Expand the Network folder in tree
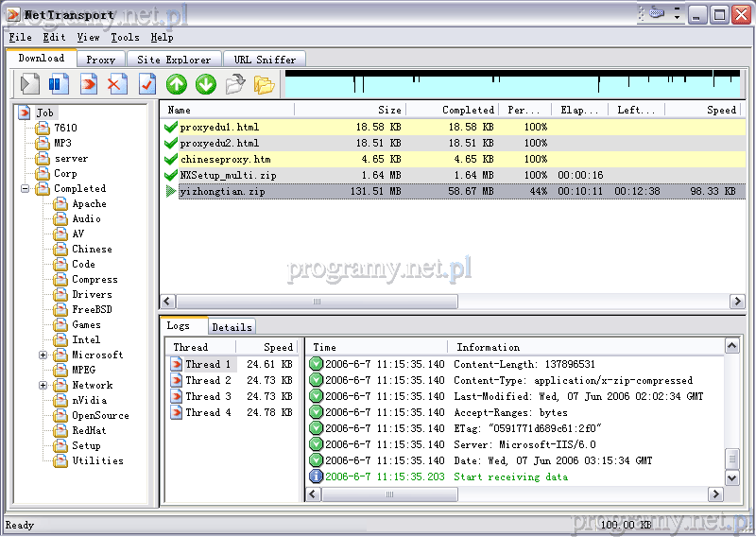 43,386
